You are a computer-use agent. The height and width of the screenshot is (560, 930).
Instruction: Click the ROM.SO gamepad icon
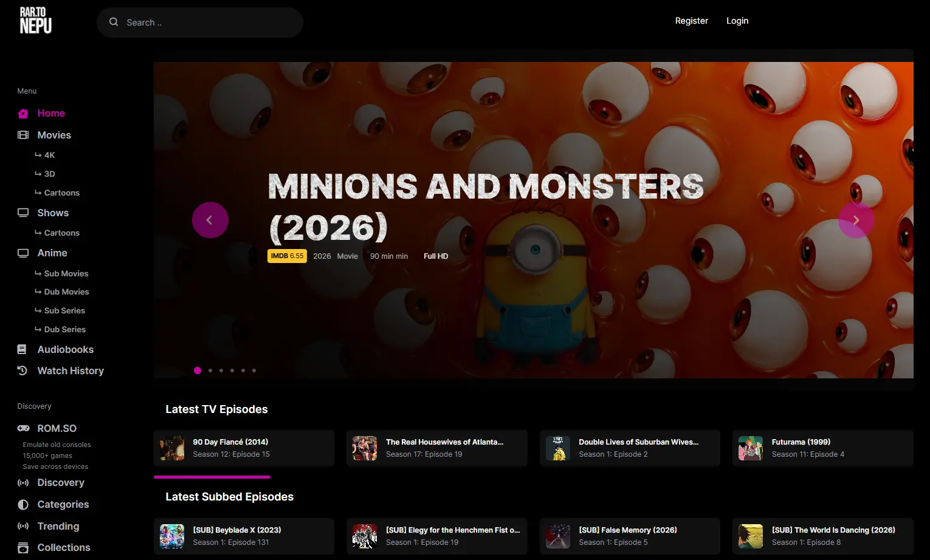pyautogui.click(x=23, y=428)
